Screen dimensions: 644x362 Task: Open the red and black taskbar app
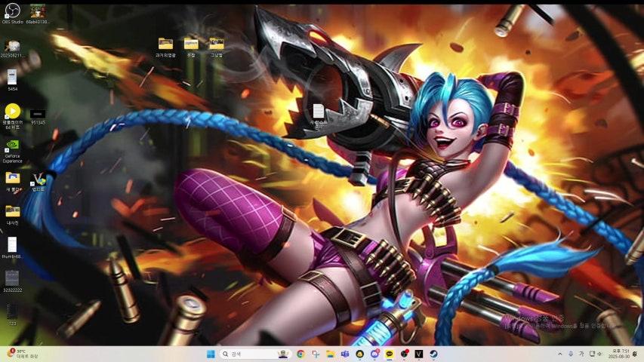coord(404,354)
